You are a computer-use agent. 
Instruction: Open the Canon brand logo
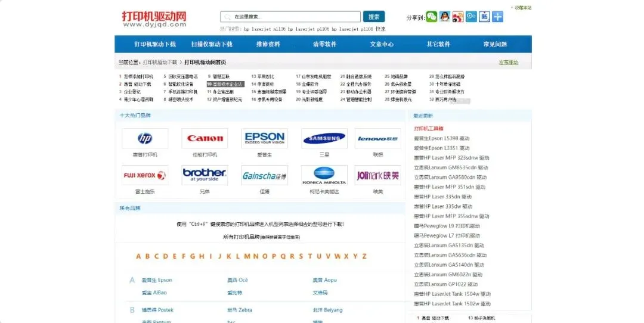click(205, 138)
